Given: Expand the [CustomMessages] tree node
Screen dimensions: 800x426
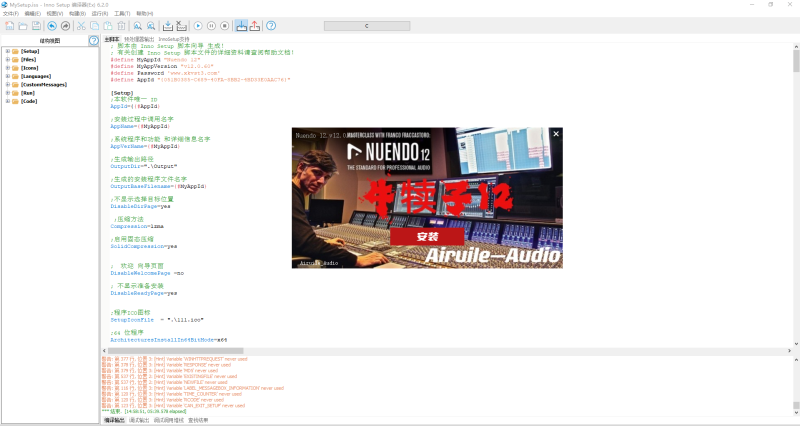Looking at the screenshot, I should (8, 84).
